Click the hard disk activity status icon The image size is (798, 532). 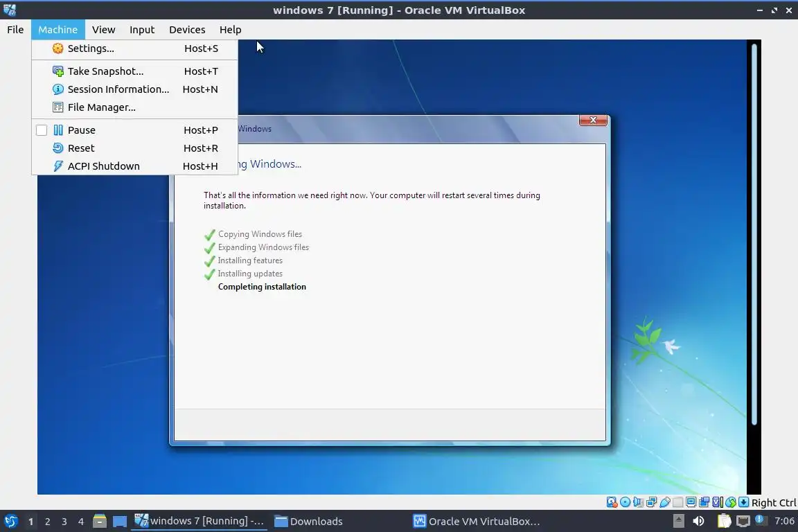click(x=612, y=502)
